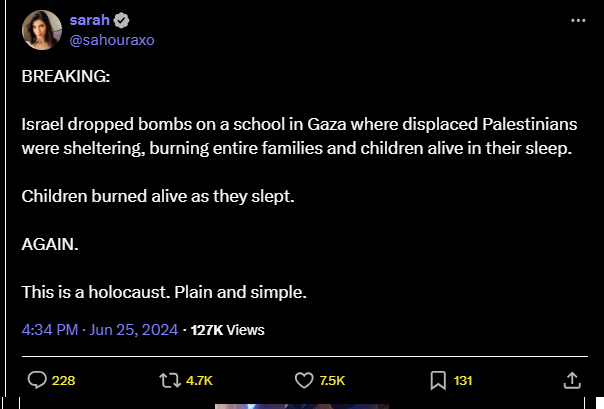
Task: Open sarah's profile picture
Action: click(41, 32)
